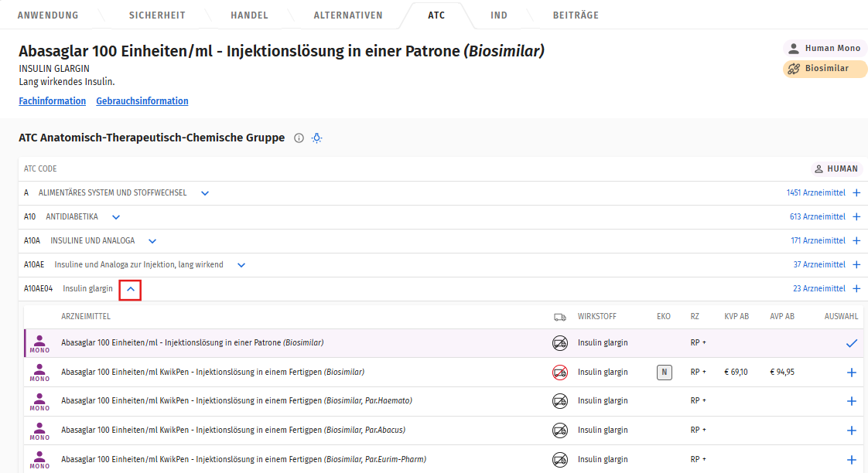The height and width of the screenshot is (473, 868).
Task: Switch to the BEITRÄGE tab
Action: coord(576,15)
